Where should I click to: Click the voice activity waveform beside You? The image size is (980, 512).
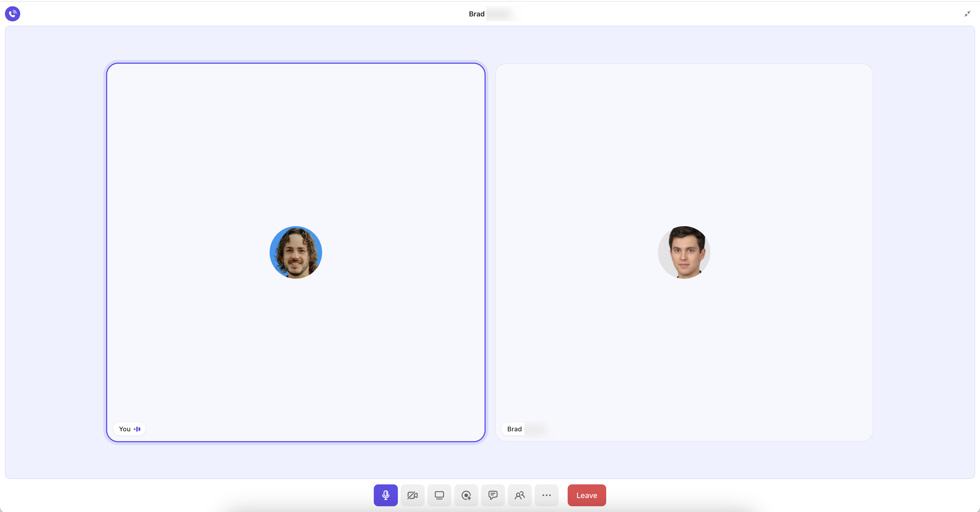pos(137,429)
